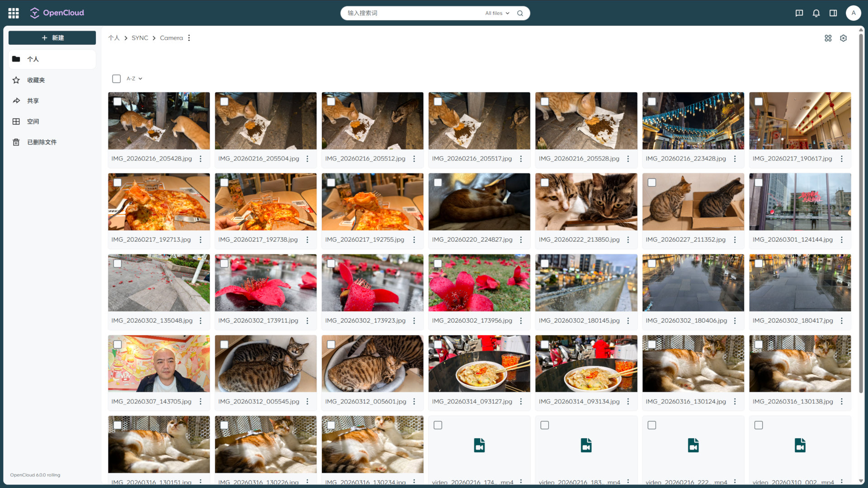Navigate to SYNC breadcrumb folder
The image size is (868, 488).
tap(140, 38)
